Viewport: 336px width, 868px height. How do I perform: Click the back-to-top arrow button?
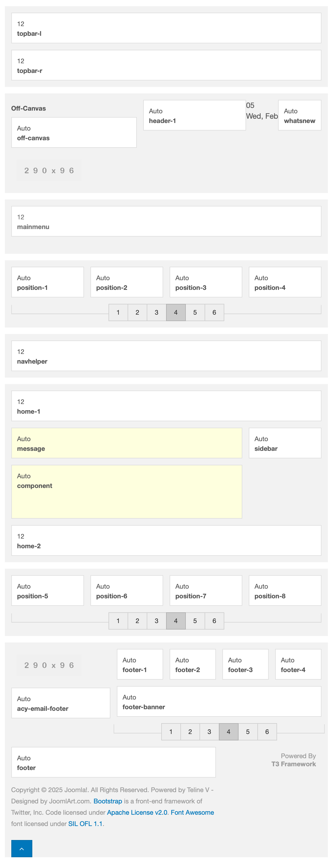[22, 848]
